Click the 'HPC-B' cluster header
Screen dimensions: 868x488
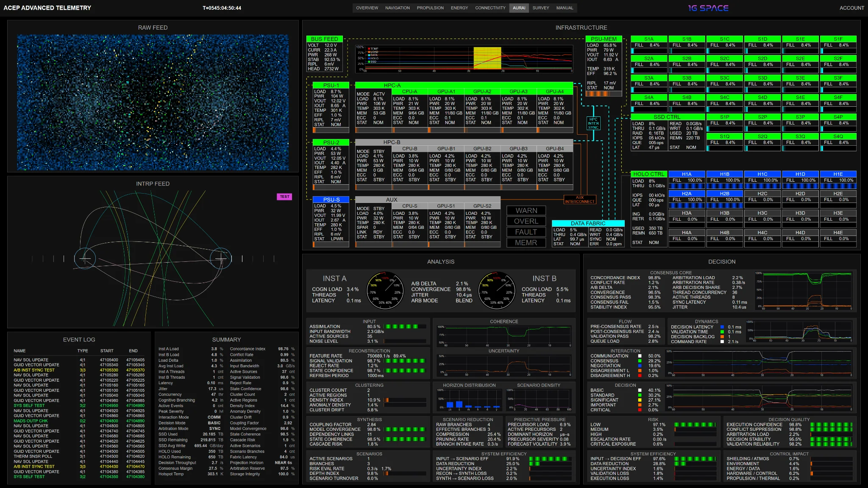coord(464,142)
